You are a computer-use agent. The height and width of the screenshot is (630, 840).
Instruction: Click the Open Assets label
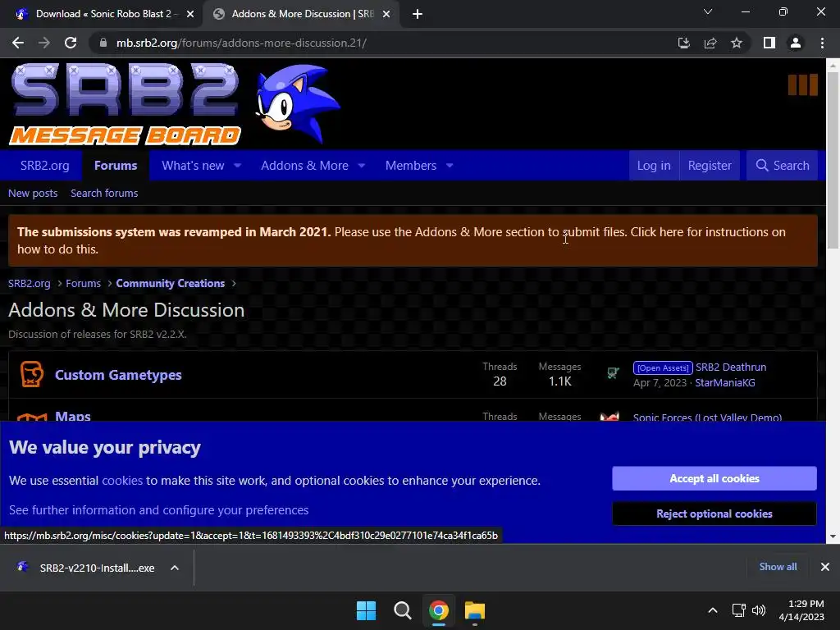point(663,367)
